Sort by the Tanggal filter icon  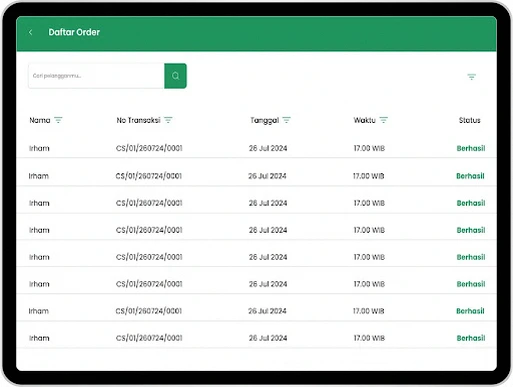click(x=286, y=120)
